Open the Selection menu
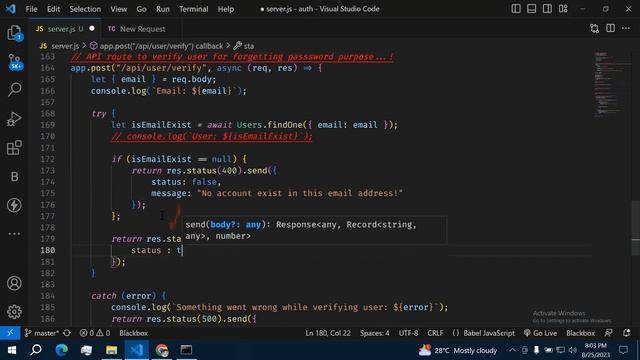The image size is (640, 360). (85, 9)
